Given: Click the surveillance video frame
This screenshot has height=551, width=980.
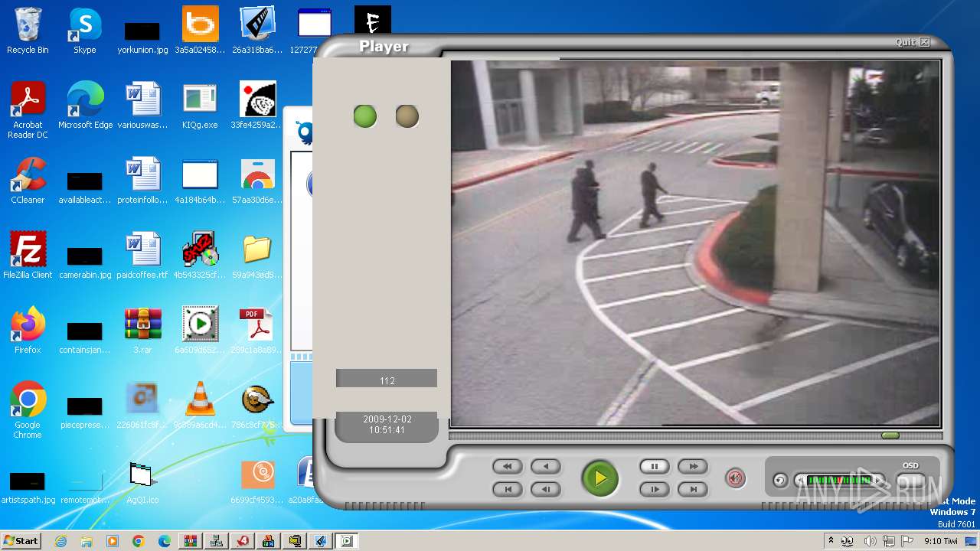Looking at the screenshot, I should pos(695,243).
